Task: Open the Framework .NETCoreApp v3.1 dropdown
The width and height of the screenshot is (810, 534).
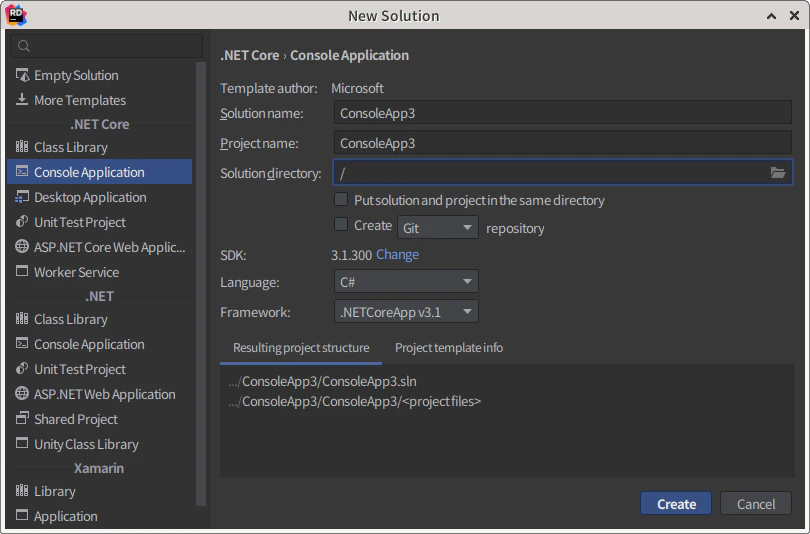Action: click(x=406, y=312)
